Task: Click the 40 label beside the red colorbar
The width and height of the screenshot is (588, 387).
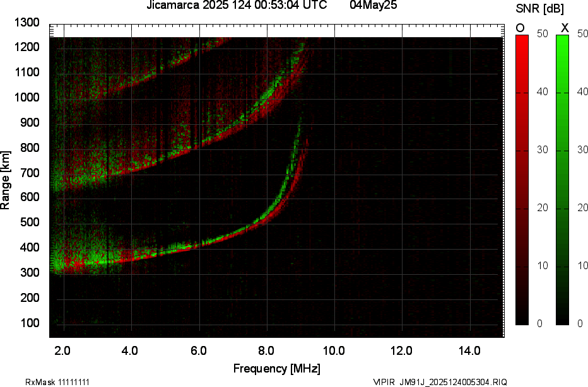Action: click(x=542, y=92)
